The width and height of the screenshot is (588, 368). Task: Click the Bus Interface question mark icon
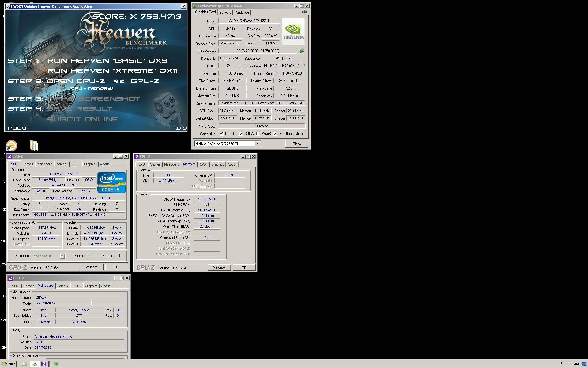[304, 66]
